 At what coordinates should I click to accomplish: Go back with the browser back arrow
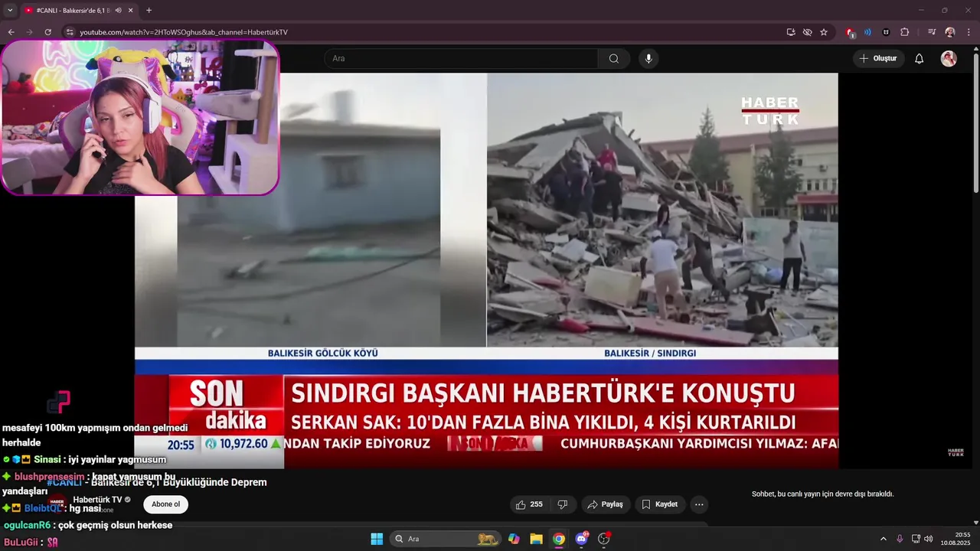11,32
